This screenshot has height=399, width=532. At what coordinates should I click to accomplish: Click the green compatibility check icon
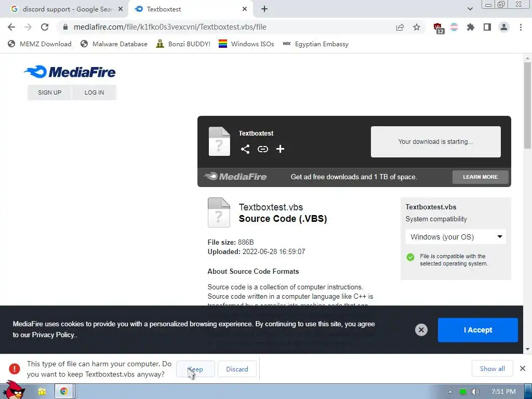tap(410, 257)
